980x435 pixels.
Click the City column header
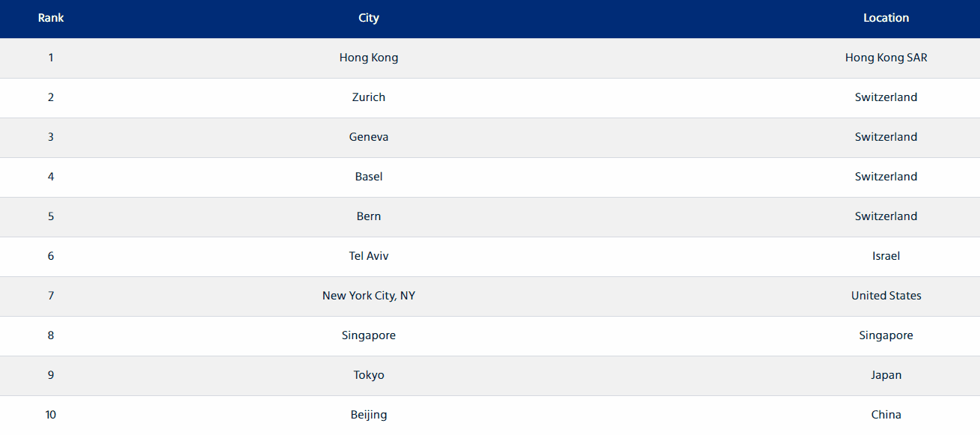point(369,18)
